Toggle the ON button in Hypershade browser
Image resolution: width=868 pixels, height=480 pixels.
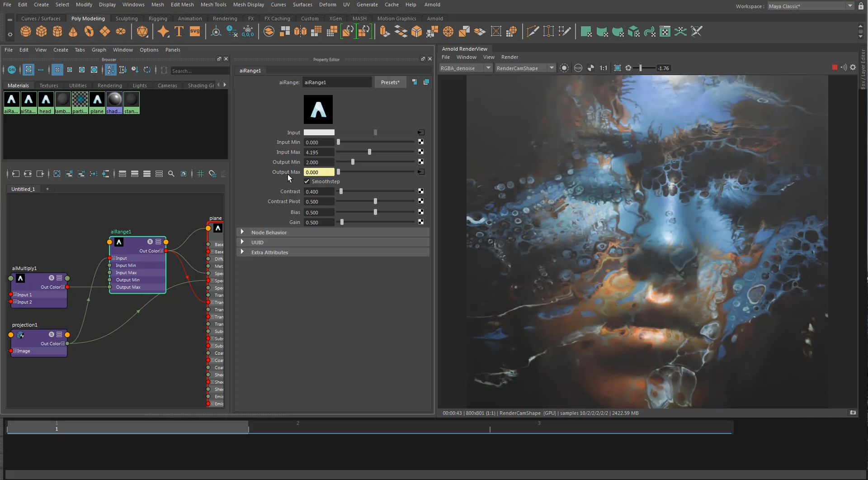coord(12,70)
